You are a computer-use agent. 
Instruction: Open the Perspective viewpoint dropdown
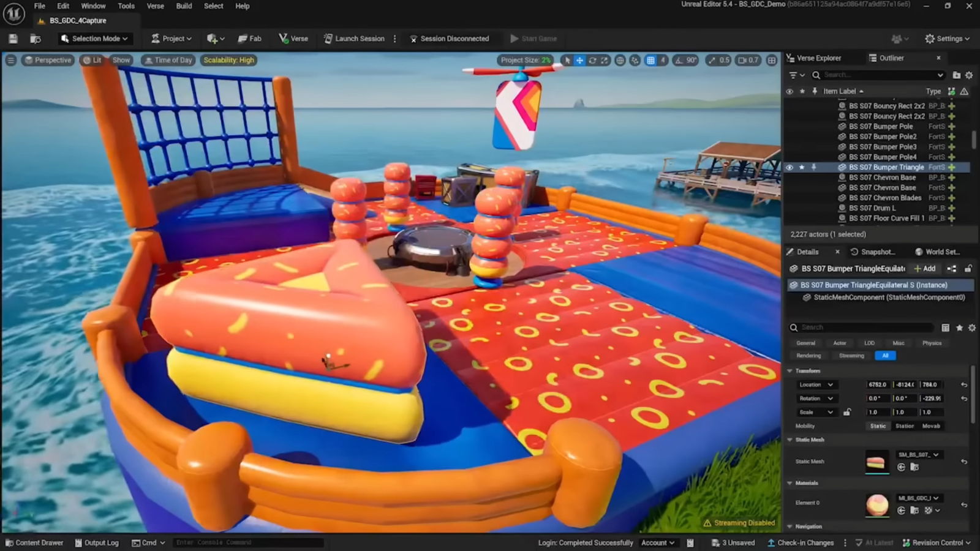click(48, 60)
